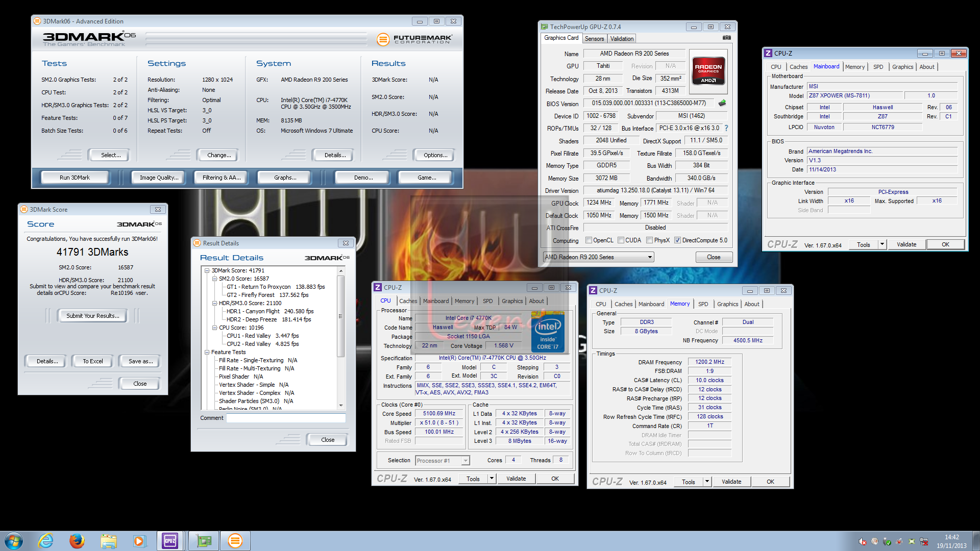980x551 pixels.
Task: Click the Image Quality... button
Action: pyautogui.click(x=159, y=178)
